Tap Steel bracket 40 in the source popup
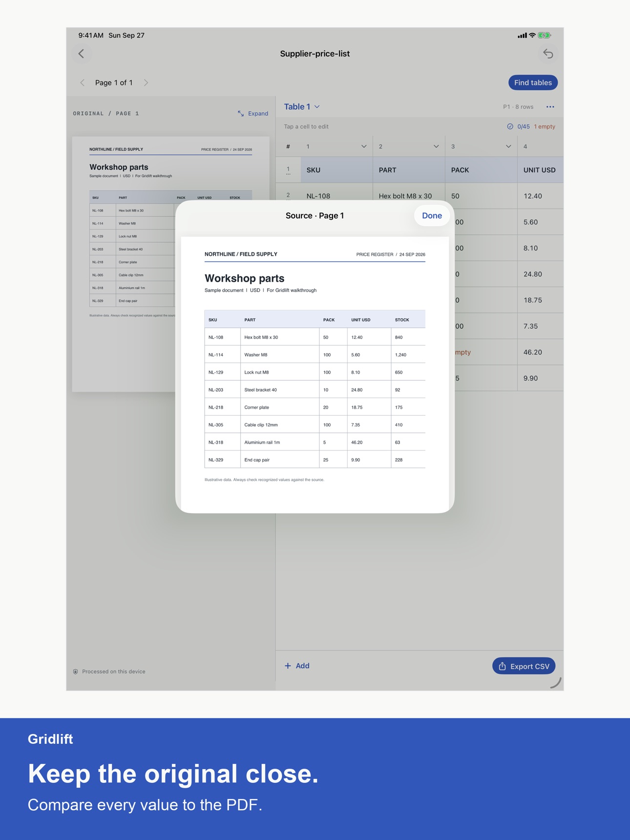This screenshot has width=630, height=840. pos(260,390)
